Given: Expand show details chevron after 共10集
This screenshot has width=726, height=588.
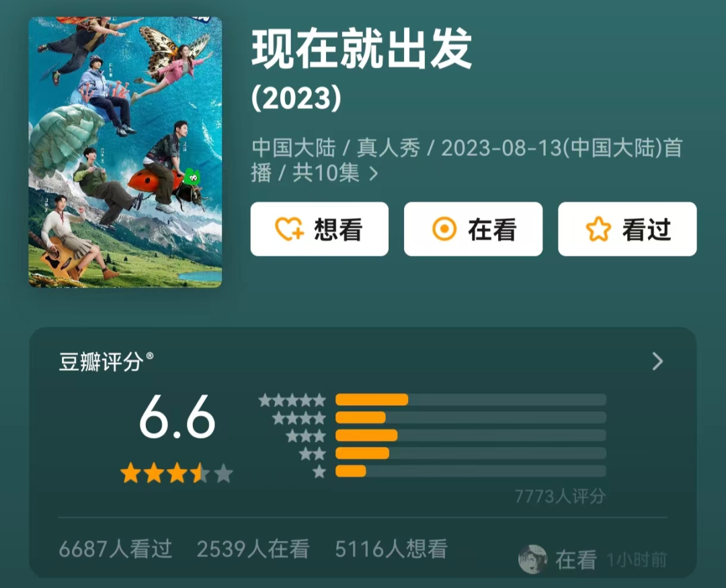Looking at the screenshot, I should coord(374,173).
